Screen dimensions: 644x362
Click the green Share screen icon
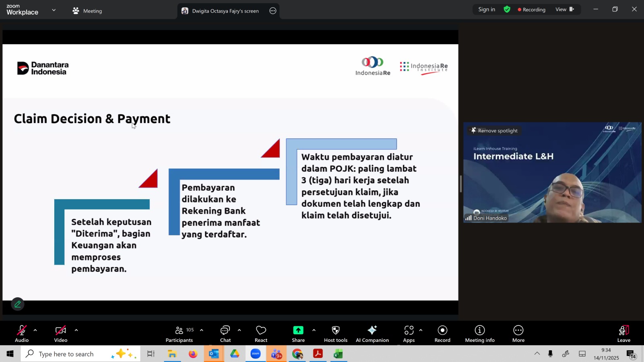point(298,330)
